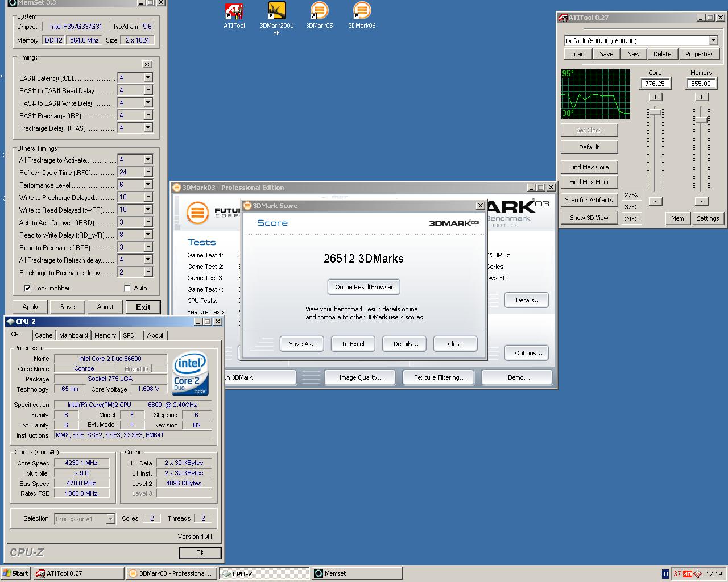Click the Memory clock slider handle
728x582 pixels.
702,120
